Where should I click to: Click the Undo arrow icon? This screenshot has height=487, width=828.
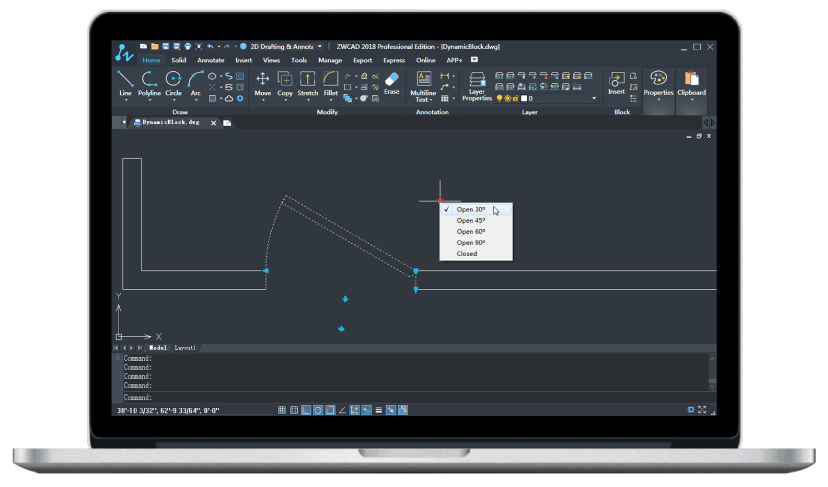click(x=210, y=46)
